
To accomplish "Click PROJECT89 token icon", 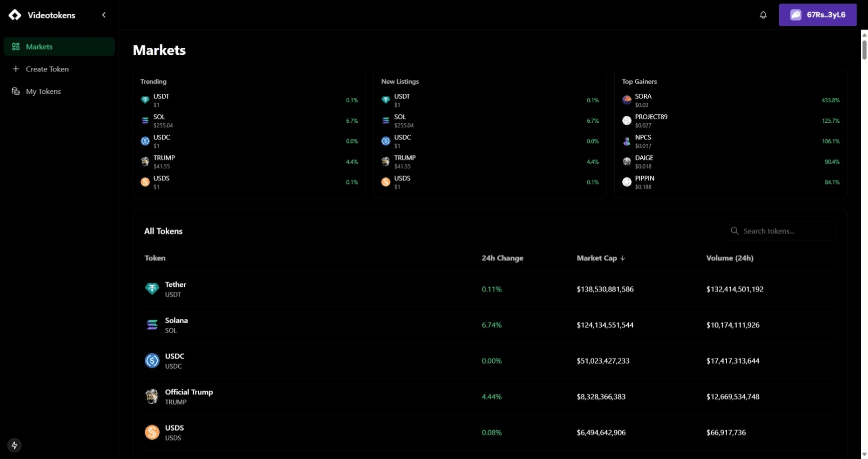I will [627, 121].
